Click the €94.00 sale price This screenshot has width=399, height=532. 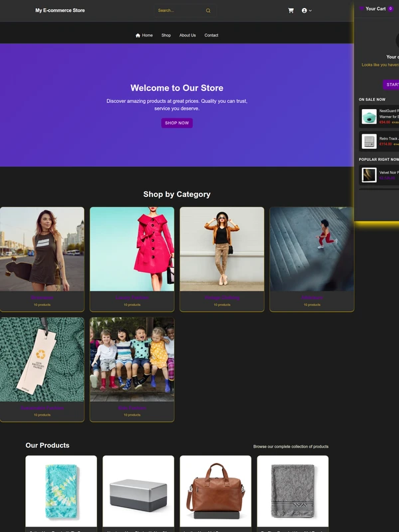coord(385,122)
